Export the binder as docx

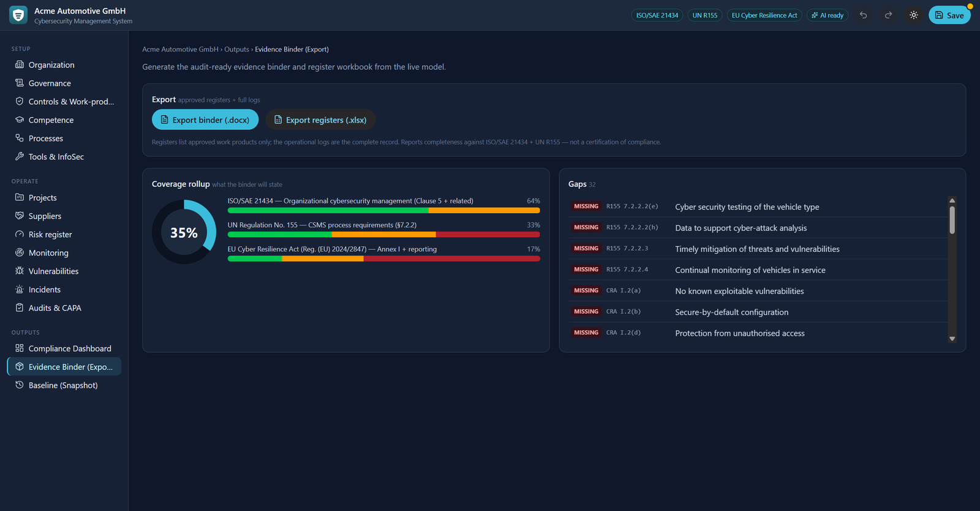[205, 119]
